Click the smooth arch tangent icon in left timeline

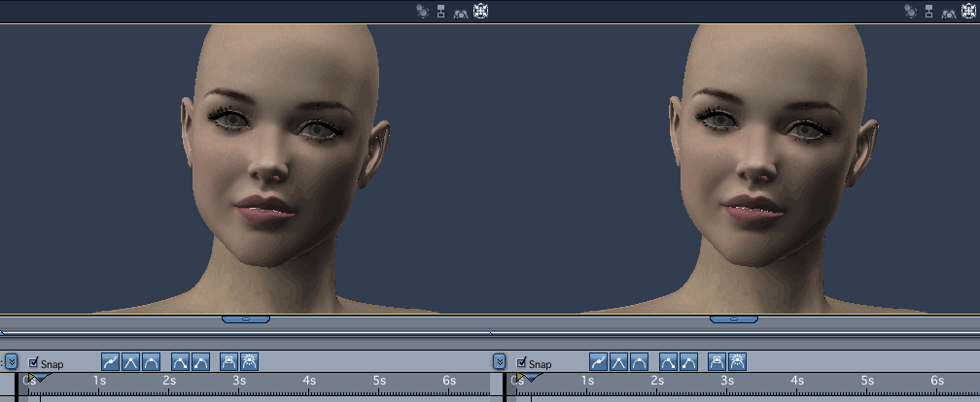pos(151,361)
